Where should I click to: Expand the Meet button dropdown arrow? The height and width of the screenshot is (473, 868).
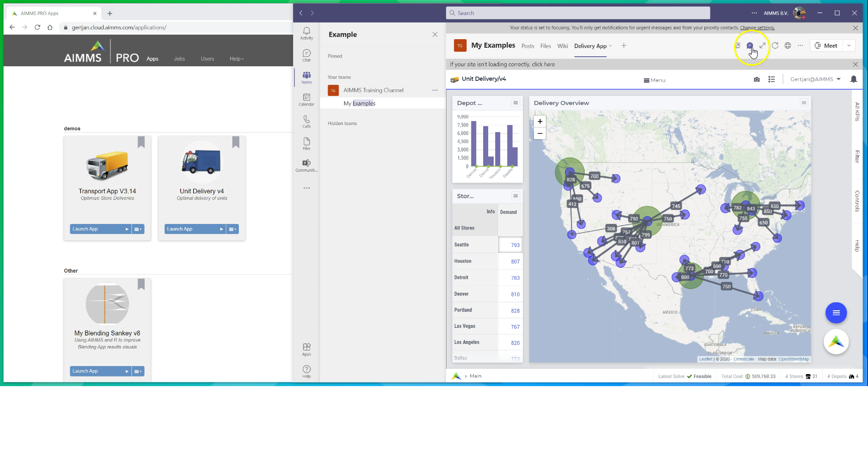tap(849, 46)
